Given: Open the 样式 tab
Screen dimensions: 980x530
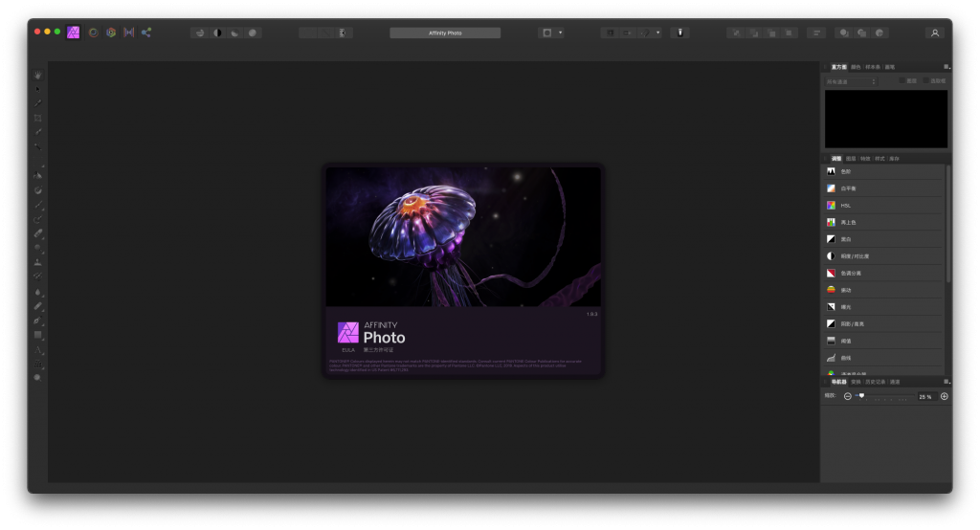Looking at the screenshot, I should [880, 159].
